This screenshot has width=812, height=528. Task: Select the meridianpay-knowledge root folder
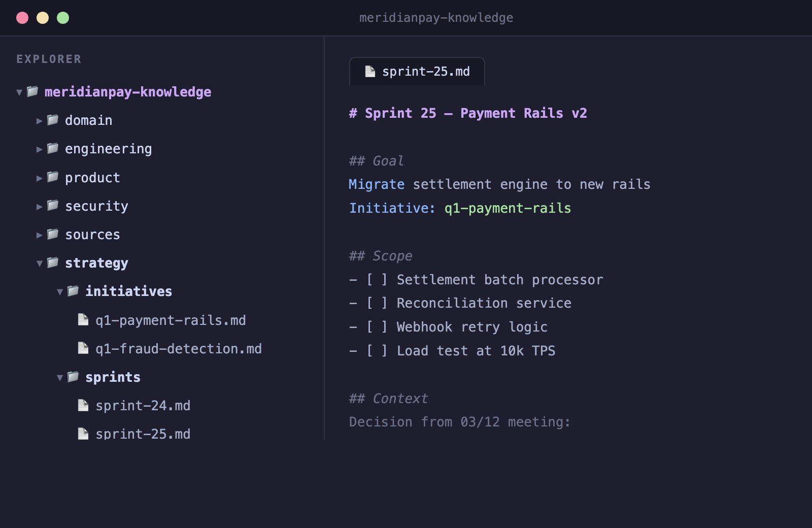128,92
